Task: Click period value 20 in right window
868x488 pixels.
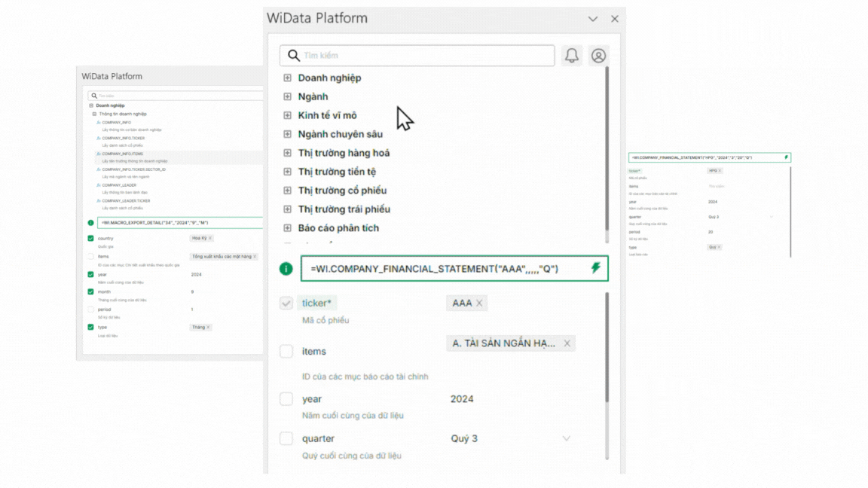Action: point(711,233)
